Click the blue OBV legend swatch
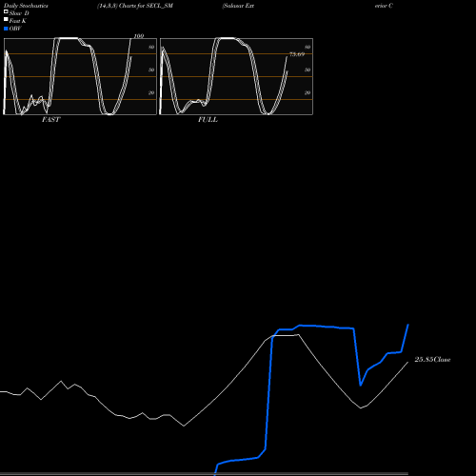 click(x=6, y=29)
